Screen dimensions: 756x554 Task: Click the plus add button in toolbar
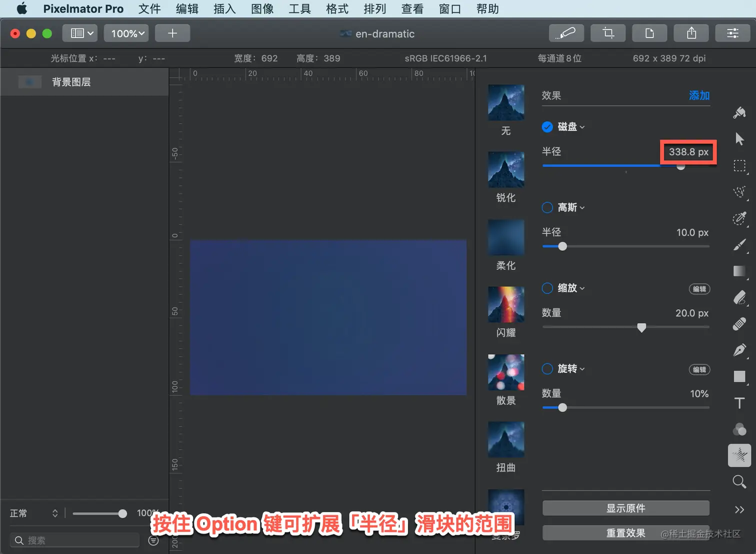point(172,33)
